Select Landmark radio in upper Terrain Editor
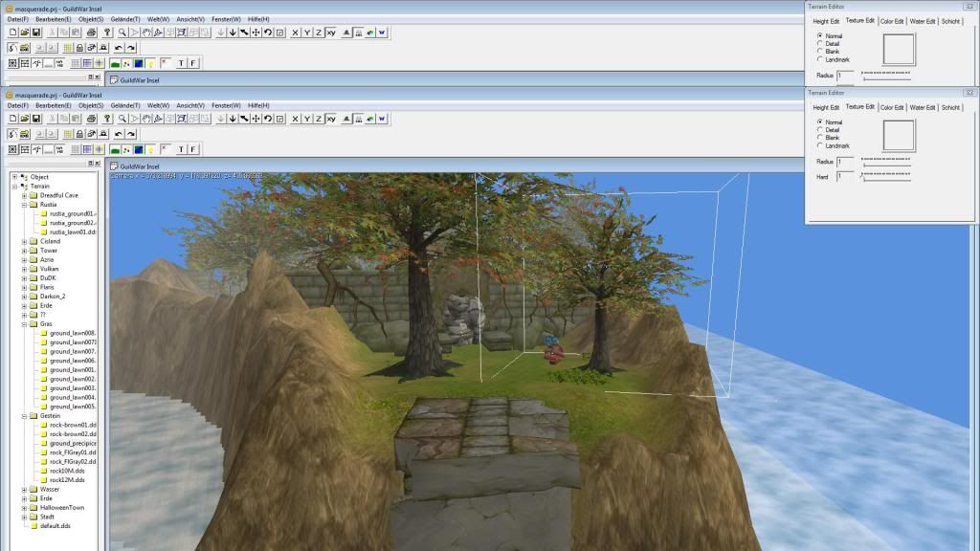Image resolution: width=980 pixels, height=551 pixels. point(820,59)
